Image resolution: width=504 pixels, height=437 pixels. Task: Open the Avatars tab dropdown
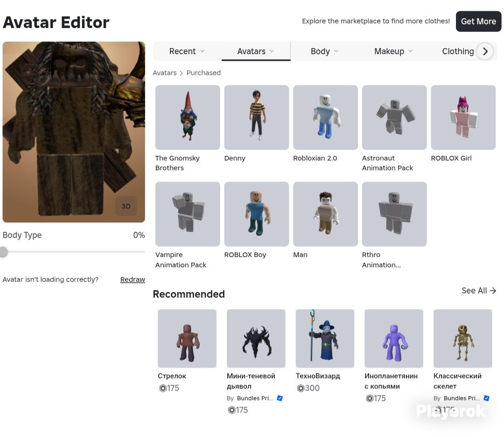(x=256, y=51)
